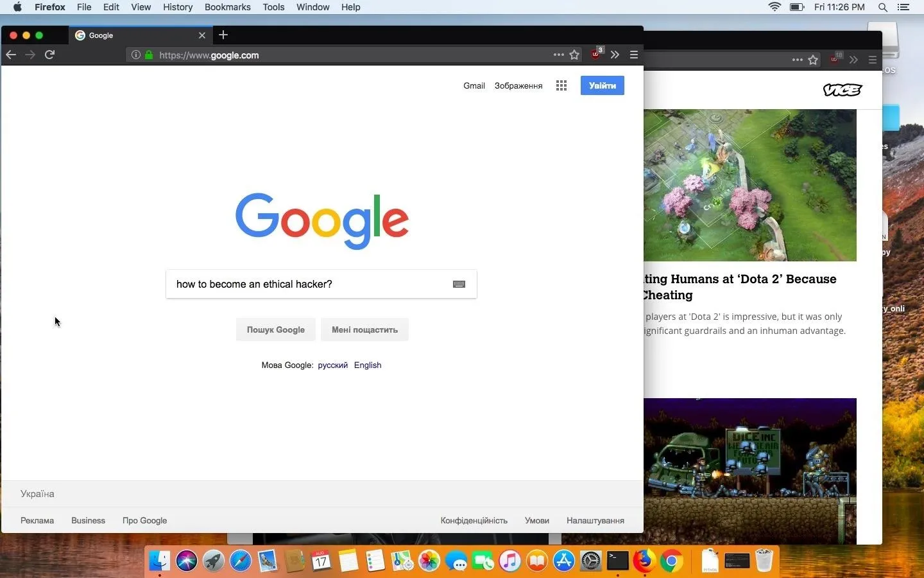Open Trash from the Dock
Screen dimensions: 924x578
coord(764,560)
